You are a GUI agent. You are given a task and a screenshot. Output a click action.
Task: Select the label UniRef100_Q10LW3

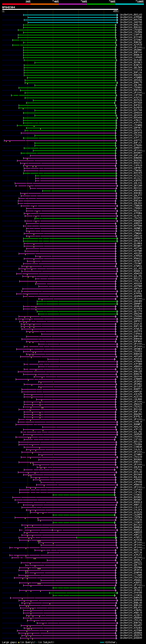click(131, 60)
